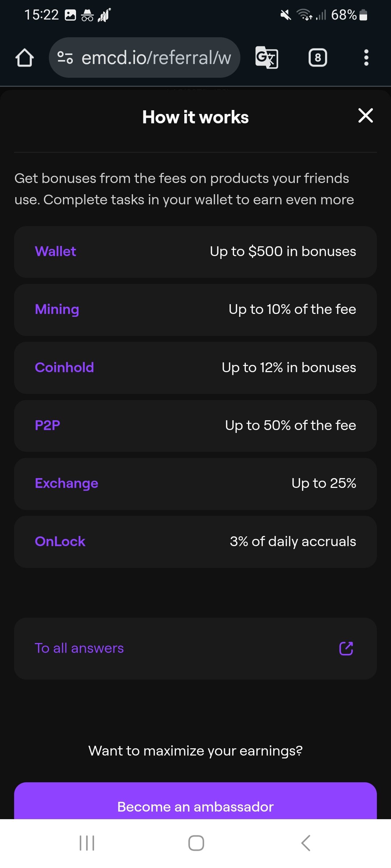The width and height of the screenshot is (391, 868).
Task: Open the Coinhold product link
Action: pos(64,368)
